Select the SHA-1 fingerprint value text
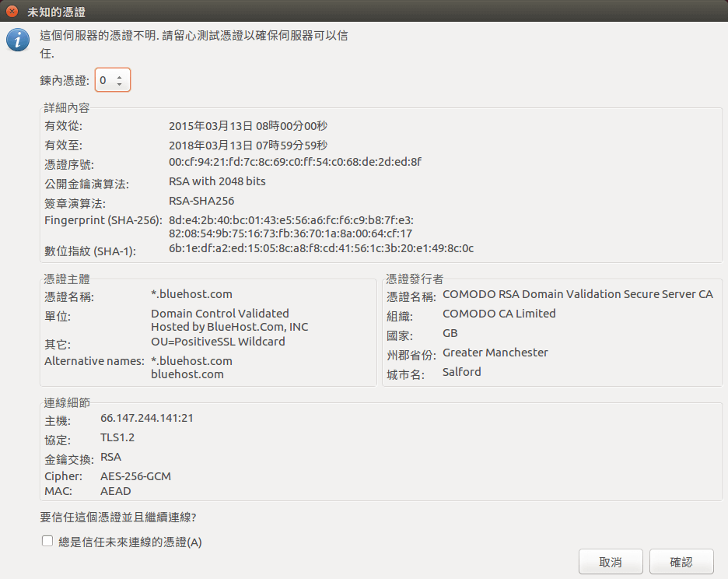728x579 pixels. click(320, 248)
